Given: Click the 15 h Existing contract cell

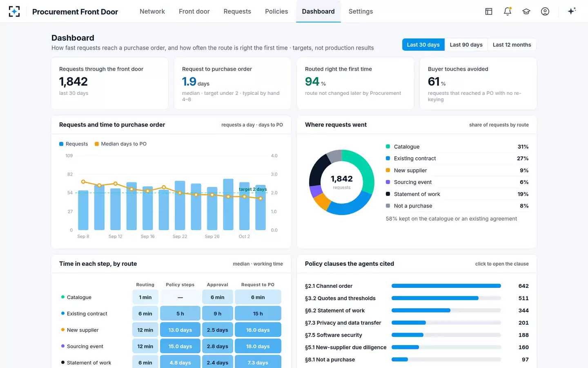Looking at the screenshot, I should [x=258, y=314].
